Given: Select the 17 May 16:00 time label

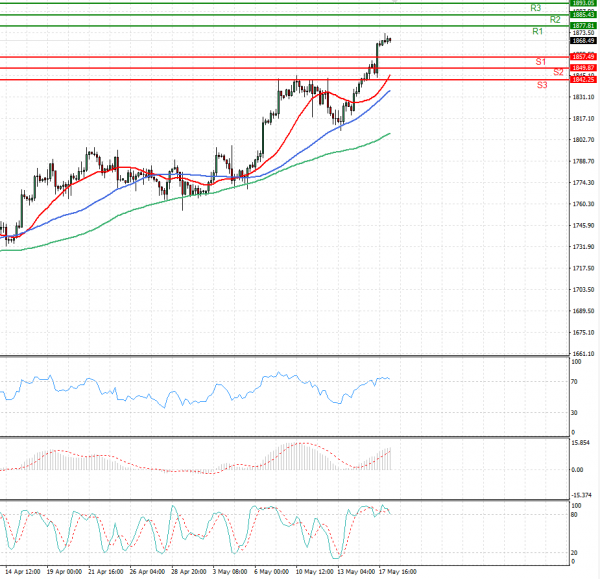Looking at the screenshot, I should (x=398, y=572).
